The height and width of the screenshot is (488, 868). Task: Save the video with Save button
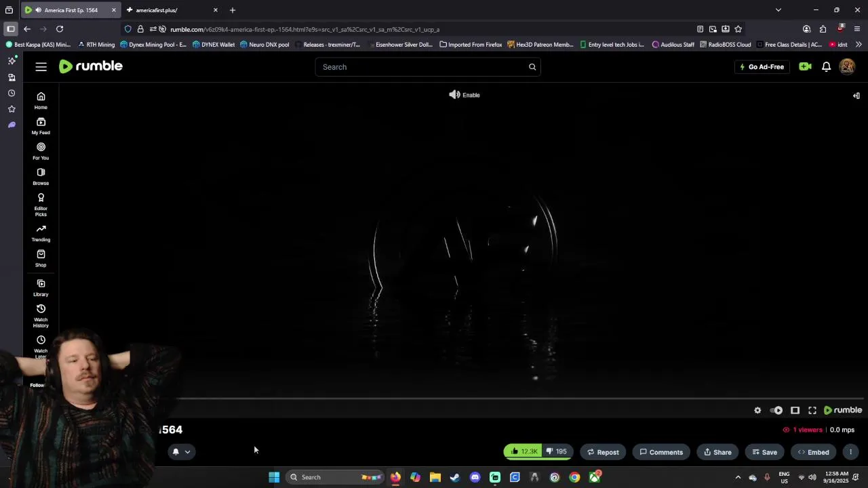pos(764,452)
